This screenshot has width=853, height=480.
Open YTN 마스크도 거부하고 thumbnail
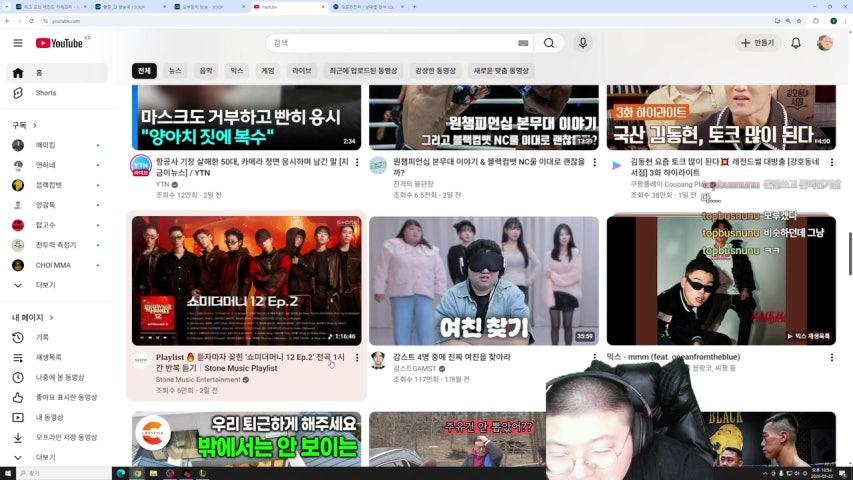pyautogui.click(x=246, y=118)
